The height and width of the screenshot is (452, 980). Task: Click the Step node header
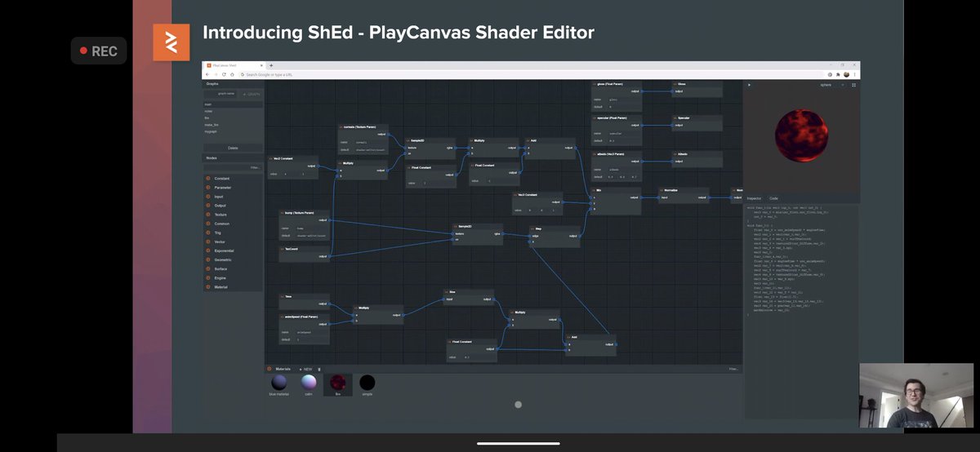[555, 228]
